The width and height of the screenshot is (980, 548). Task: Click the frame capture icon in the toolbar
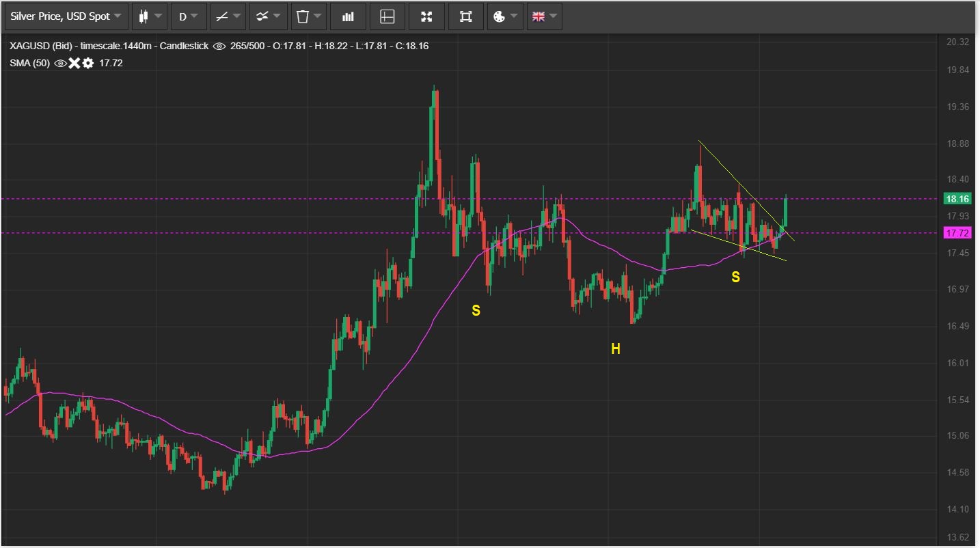click(x=466, y=16)
